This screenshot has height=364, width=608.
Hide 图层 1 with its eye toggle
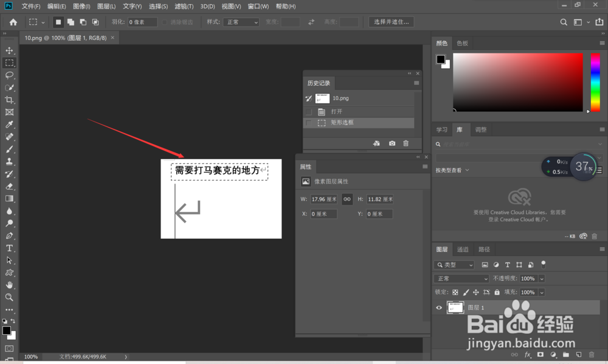(438, 307)
